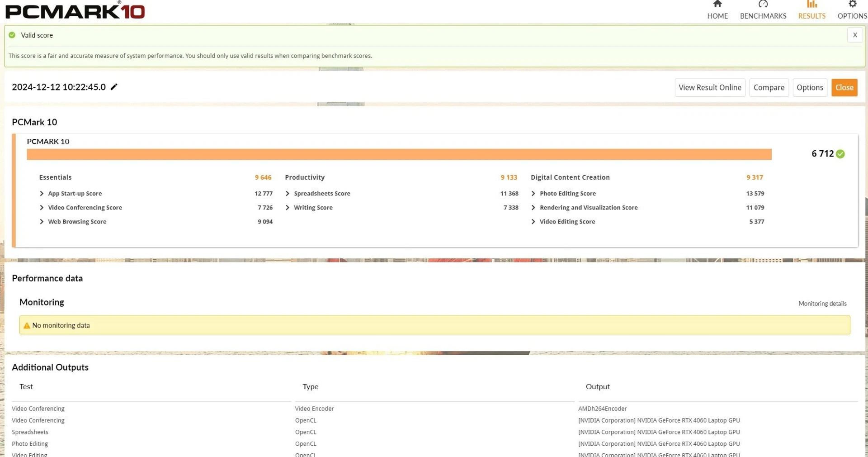Image resolution: width=868 pixels, height=457 pixels.
Task: Expand App Start-up Score details
Action: (42, 194)
